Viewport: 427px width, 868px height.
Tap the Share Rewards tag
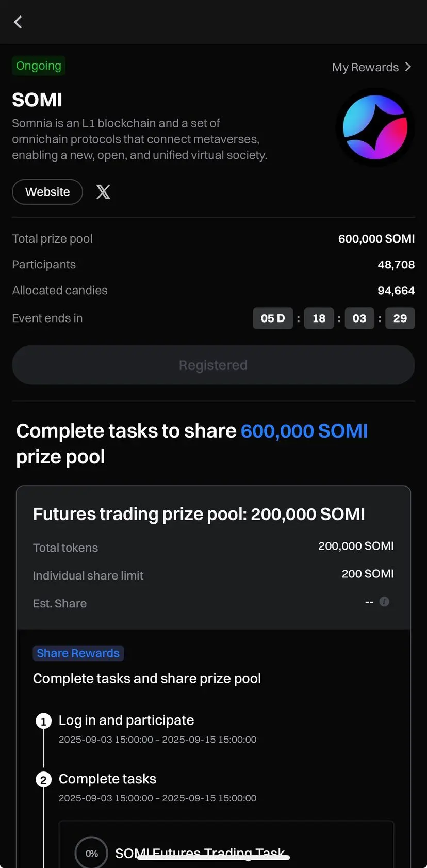pos(78,653)
